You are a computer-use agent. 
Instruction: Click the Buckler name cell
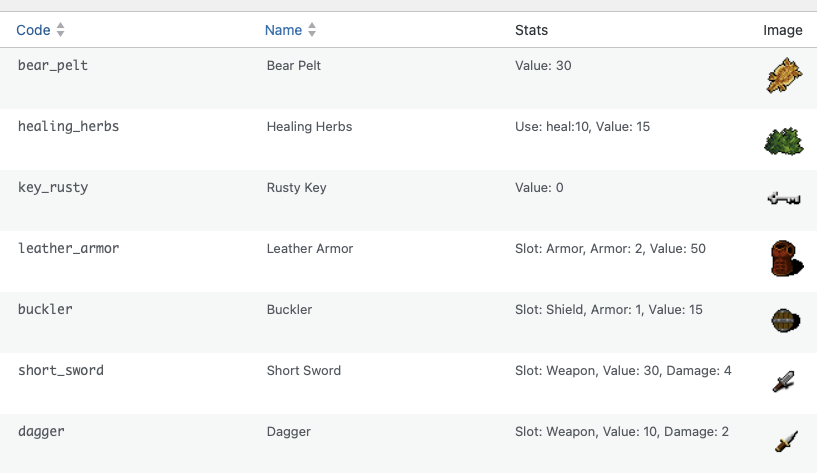point(289,309)
